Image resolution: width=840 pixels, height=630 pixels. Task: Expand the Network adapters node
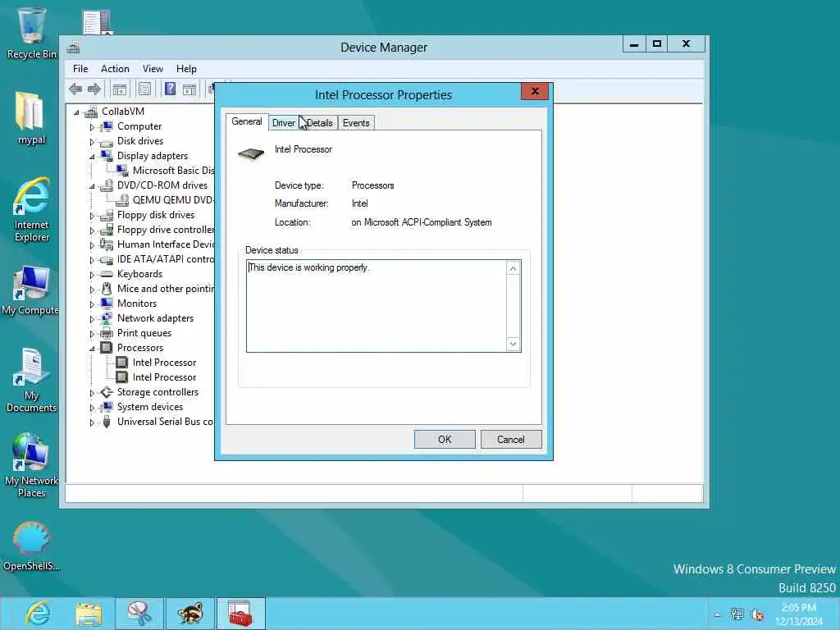coord(92,319)
